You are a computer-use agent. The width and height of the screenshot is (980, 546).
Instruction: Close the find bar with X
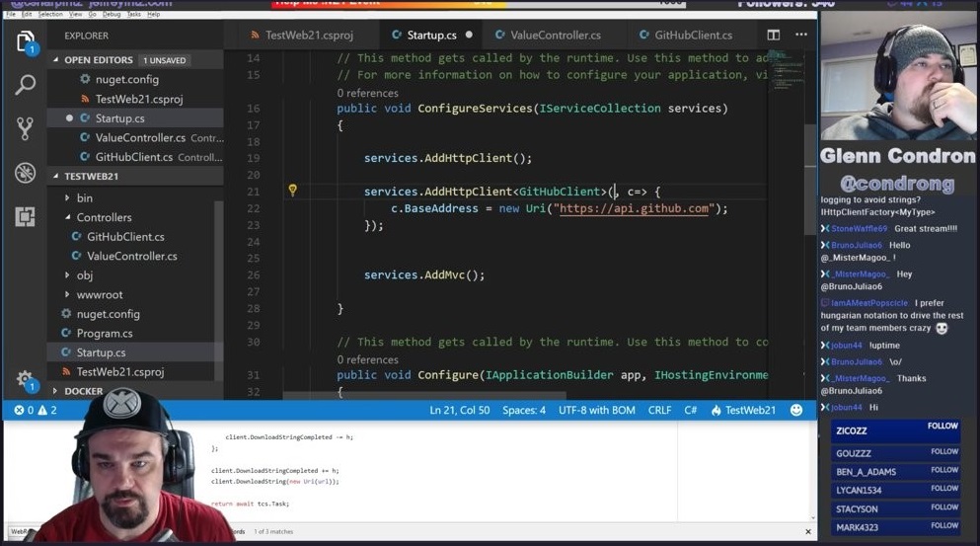pyautogui.click(x=808, y=531)
